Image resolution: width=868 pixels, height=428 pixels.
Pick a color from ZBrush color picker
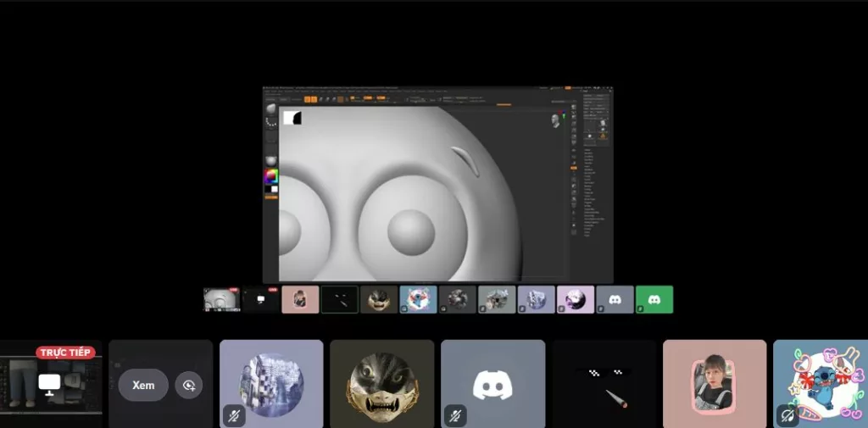(271, 177)
